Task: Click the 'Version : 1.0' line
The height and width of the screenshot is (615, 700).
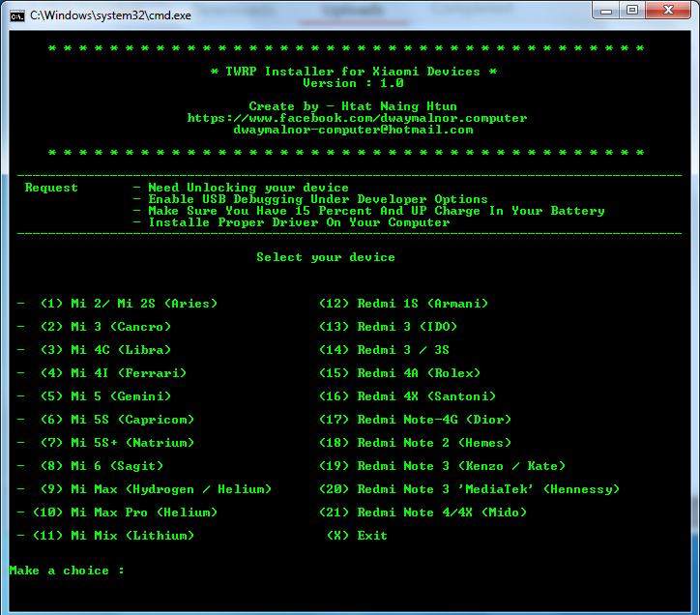Action: pos(353,83)
